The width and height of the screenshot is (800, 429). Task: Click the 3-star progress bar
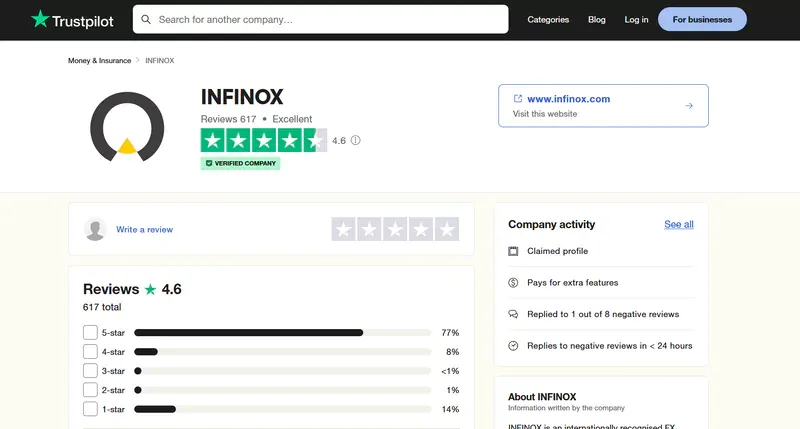point(283,371)
